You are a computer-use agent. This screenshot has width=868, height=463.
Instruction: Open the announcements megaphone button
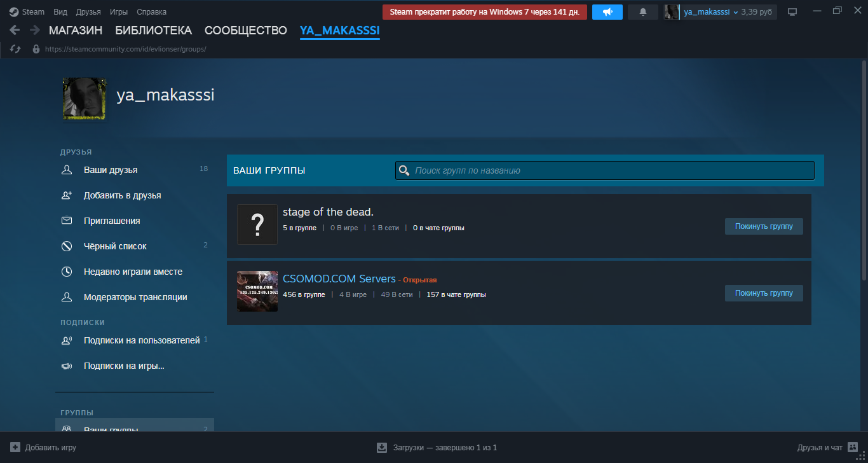pyautogui.click(x=607, y=12)
